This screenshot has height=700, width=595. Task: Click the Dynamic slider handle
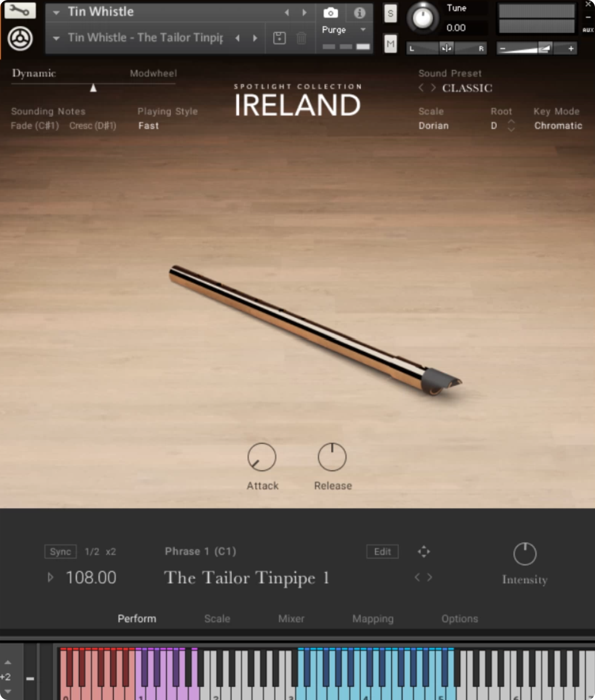point(93,87)
